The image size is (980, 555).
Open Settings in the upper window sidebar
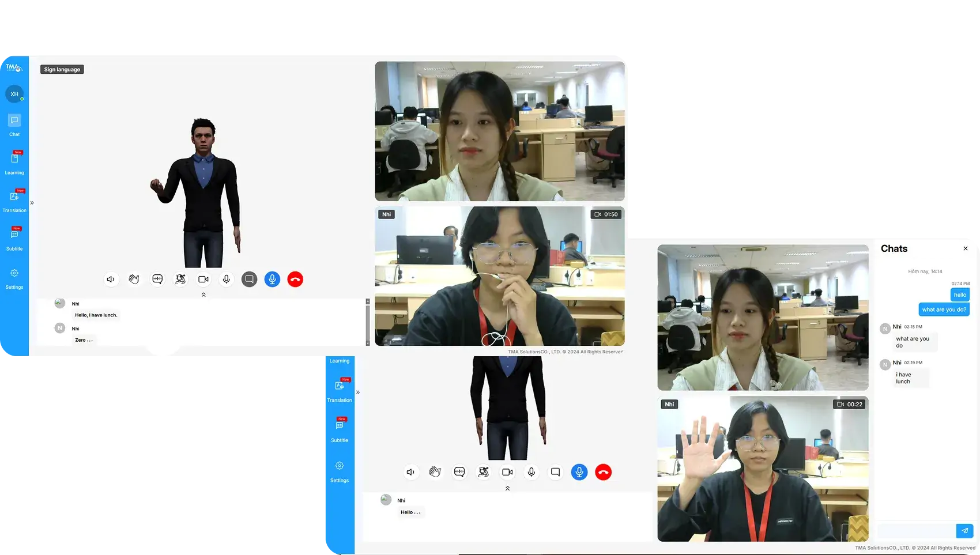14,278
